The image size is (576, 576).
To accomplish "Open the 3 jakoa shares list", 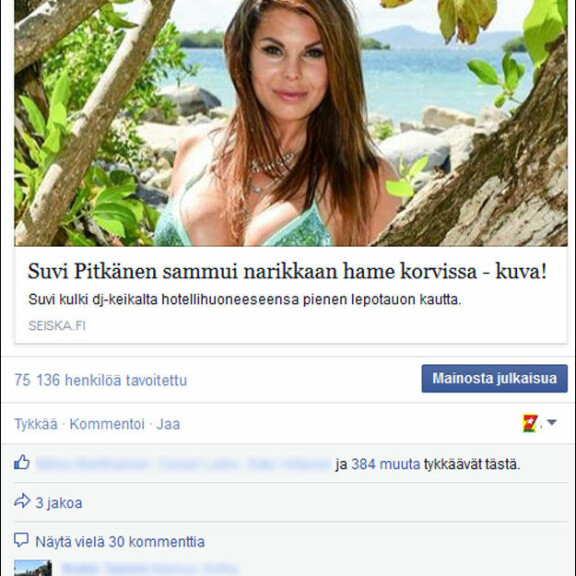I will click(x=59, y=503).
